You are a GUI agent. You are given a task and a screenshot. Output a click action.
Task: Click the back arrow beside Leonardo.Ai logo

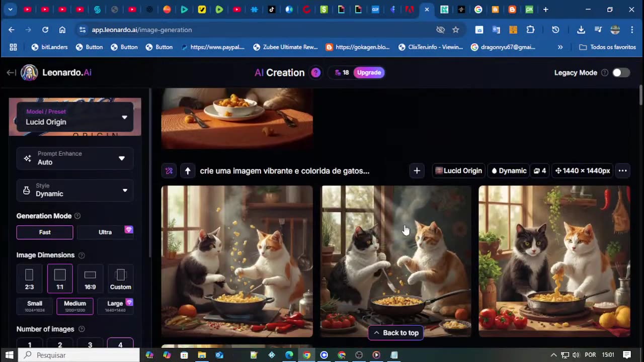coord(11,72)
